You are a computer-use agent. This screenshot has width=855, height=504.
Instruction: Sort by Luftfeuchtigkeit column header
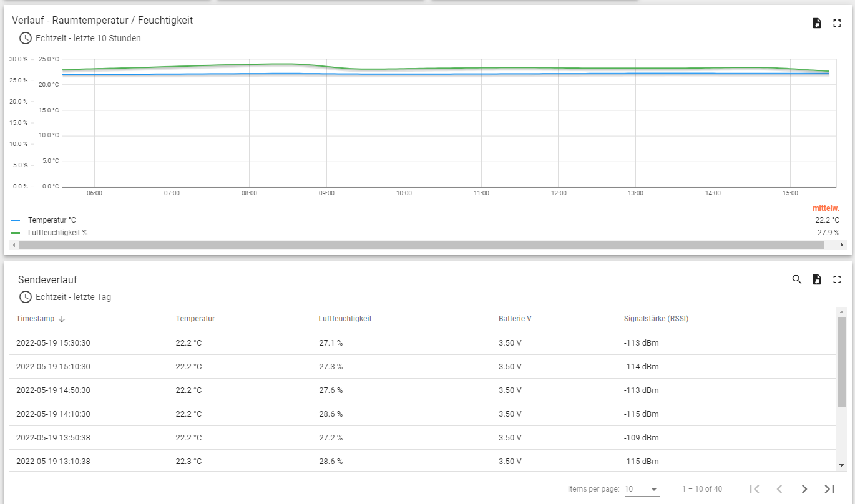[344, 319]
